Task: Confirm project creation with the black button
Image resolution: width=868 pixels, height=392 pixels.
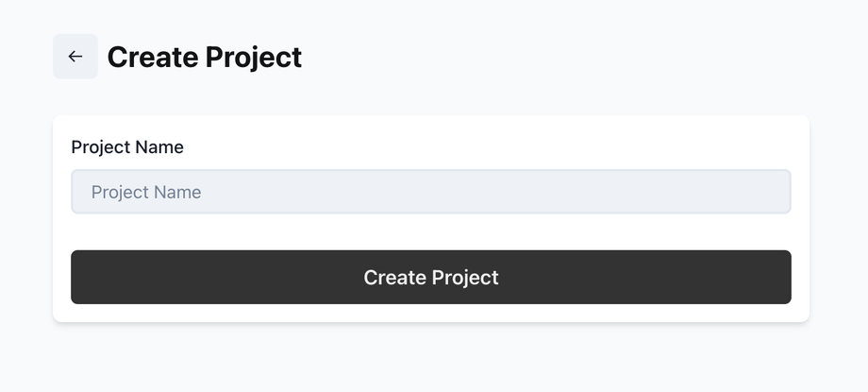Action: point(430,277)
